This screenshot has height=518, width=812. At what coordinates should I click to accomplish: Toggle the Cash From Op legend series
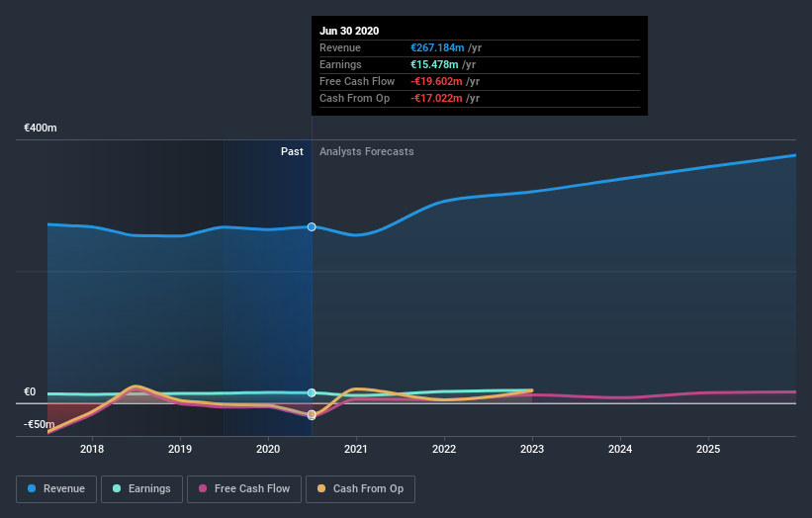tap(360, 489)
